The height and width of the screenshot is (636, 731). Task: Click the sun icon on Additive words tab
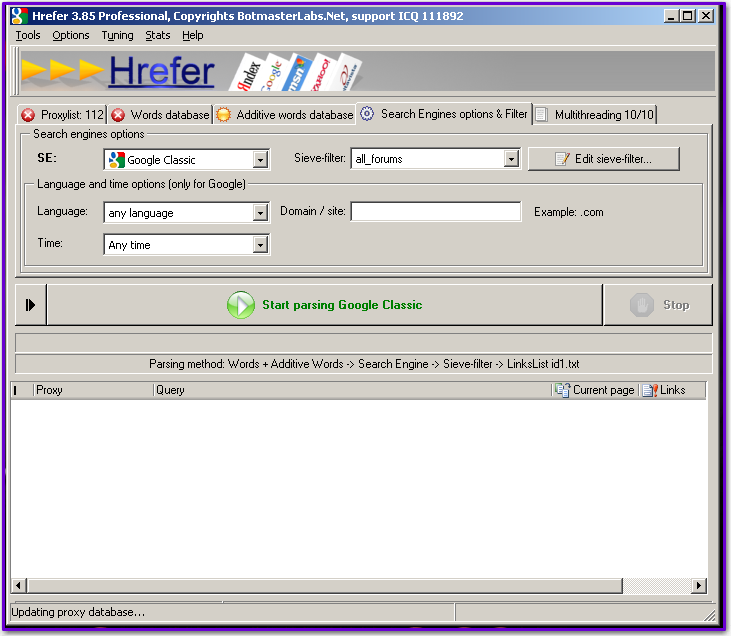click(223, 115)
